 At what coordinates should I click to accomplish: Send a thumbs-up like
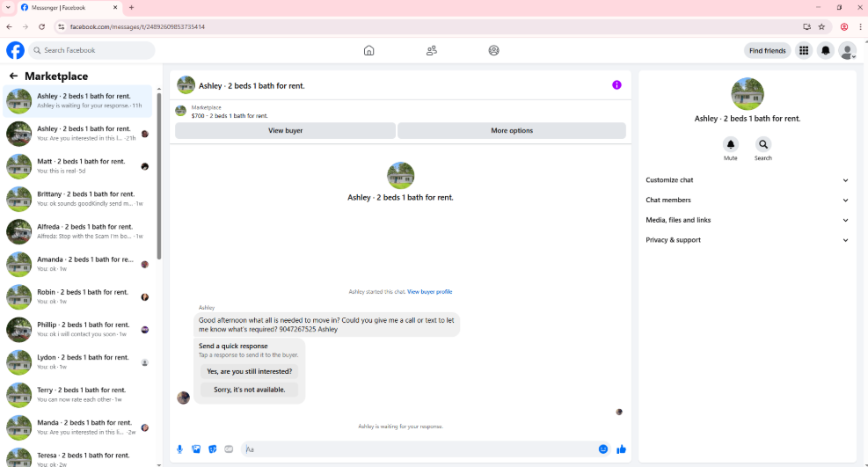(621, 449)
